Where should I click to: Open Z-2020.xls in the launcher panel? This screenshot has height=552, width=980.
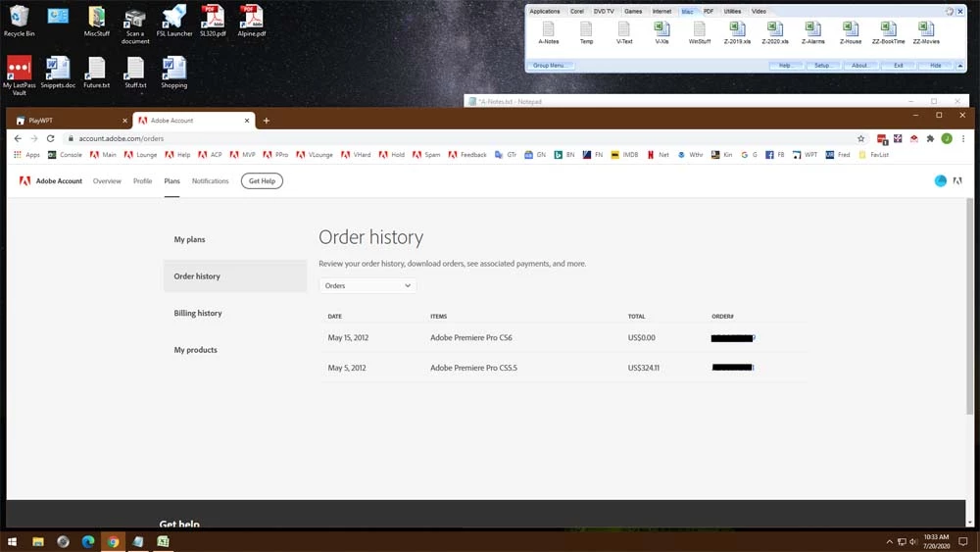tap(775, 32)
